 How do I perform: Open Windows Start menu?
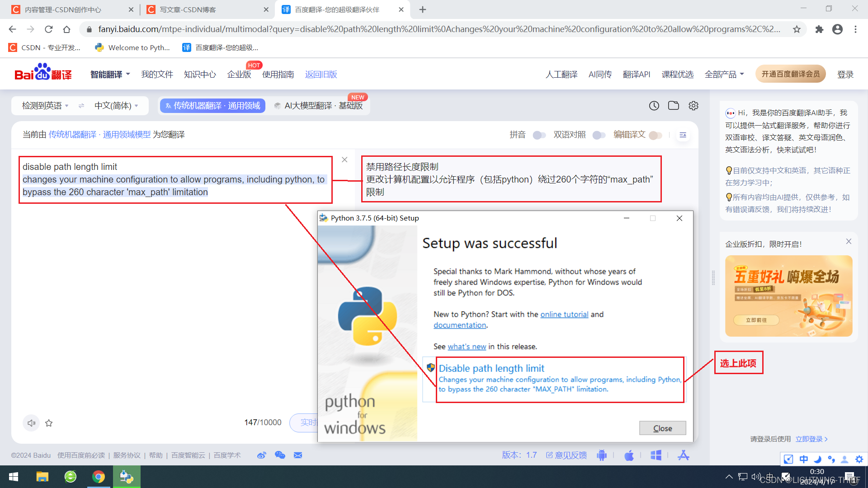(x=14, y=477)
